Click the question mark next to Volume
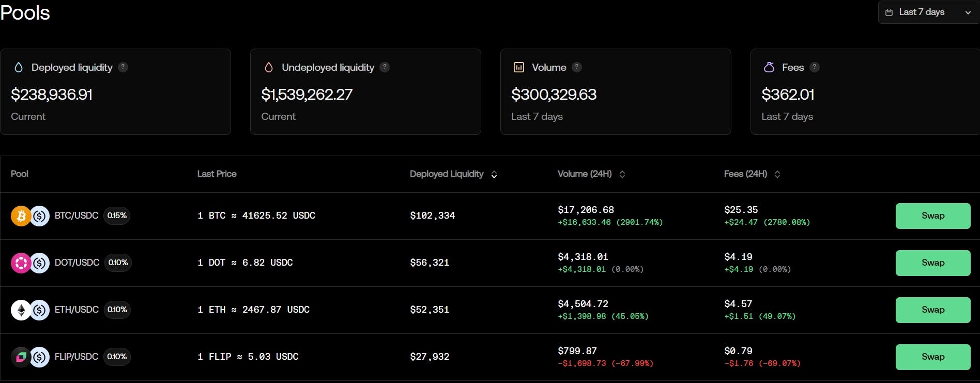The height and width of the screenshot is (383, 980). 577,67
